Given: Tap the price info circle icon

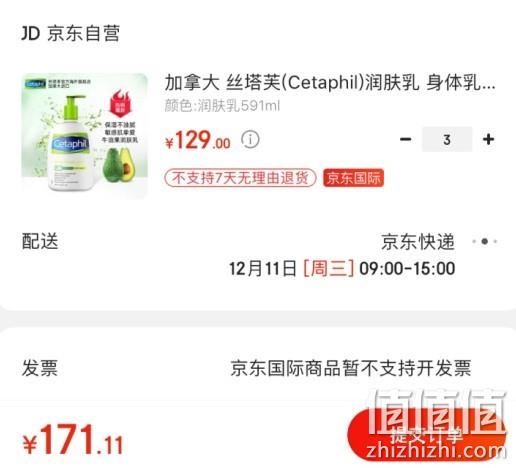Looking at the screenshot, I should pyautogui.click(x=250, y=140).
